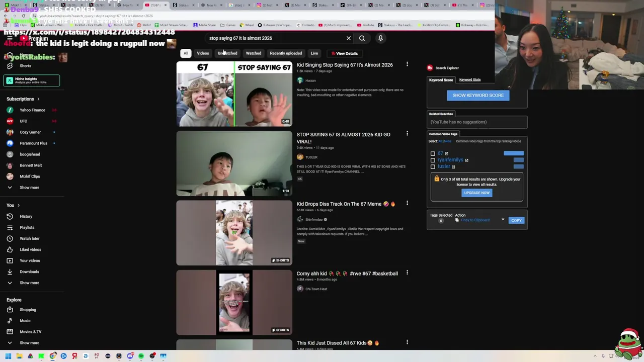
Task: Open Action dropdown arrow in tags panel
Action: [x=503, y=220]
